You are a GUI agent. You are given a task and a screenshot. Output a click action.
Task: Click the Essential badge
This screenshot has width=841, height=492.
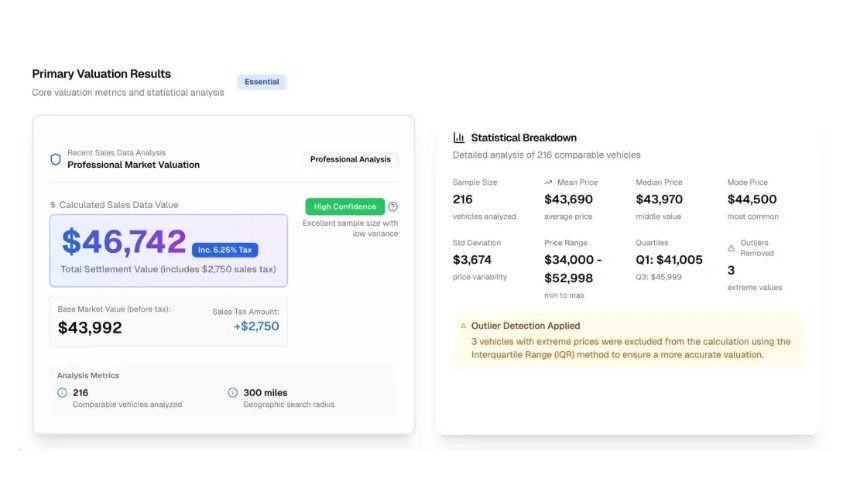[262, 82]
